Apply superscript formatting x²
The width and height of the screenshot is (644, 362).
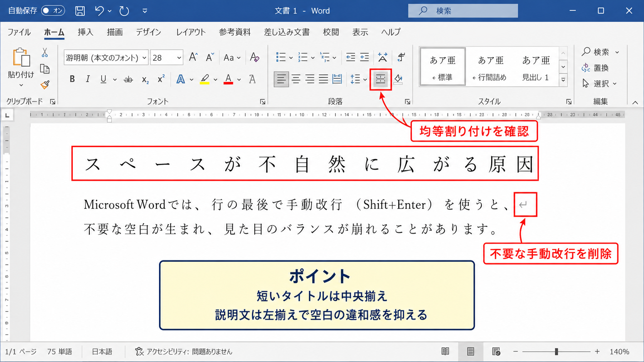pos(161,79)
